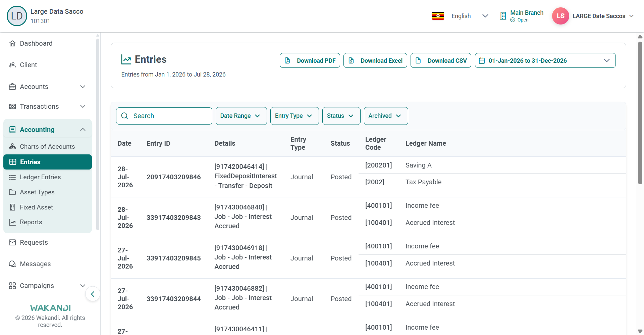Open the Archived filter dropdown

[386, 116]
